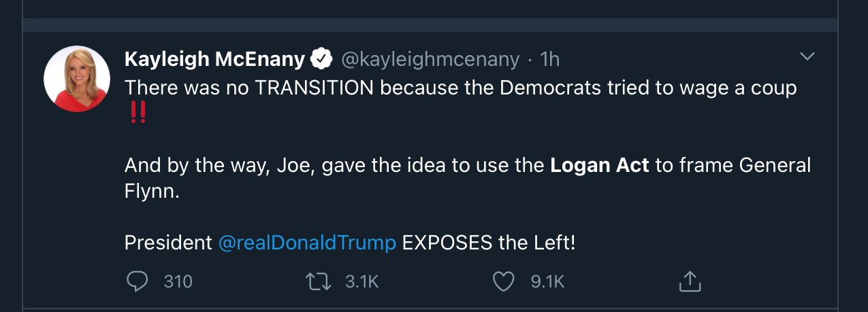The image size is (868, 312).
Task: Click the 3.1K retweets count
Action: 361,281
